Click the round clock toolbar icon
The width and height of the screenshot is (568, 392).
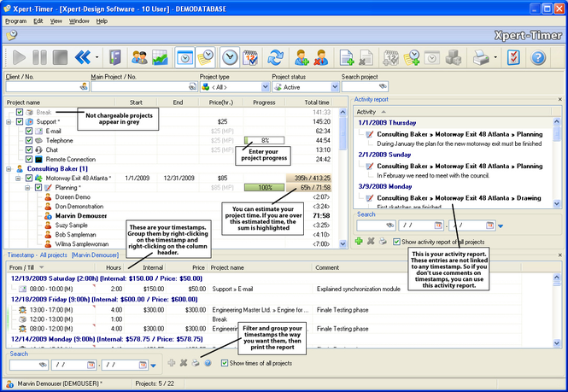coord(230,57)
